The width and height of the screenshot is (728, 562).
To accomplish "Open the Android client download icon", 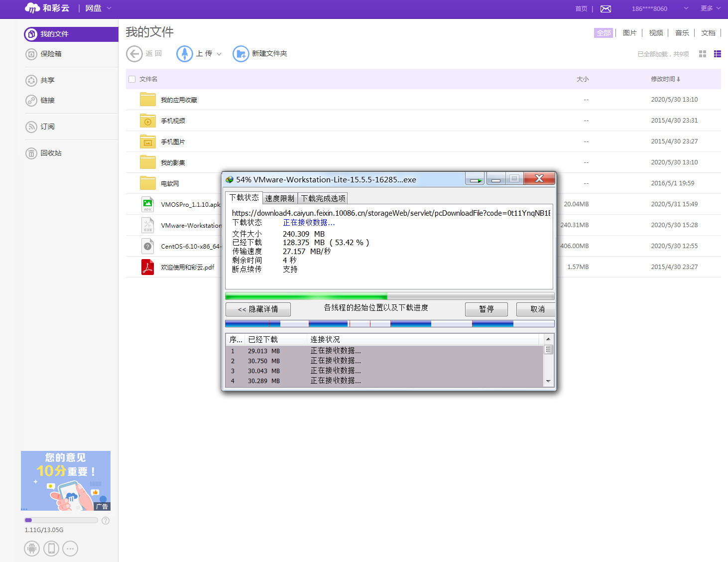I will point(32,549).
